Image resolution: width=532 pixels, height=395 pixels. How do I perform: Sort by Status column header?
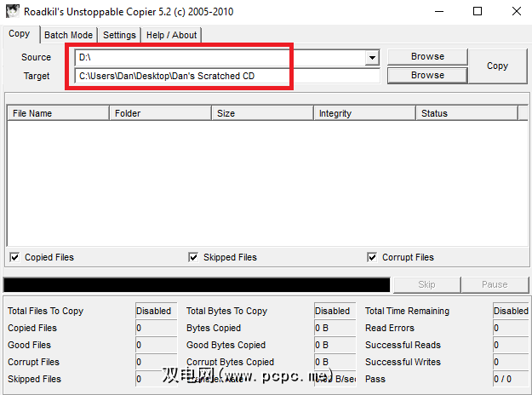pos(466,113)
